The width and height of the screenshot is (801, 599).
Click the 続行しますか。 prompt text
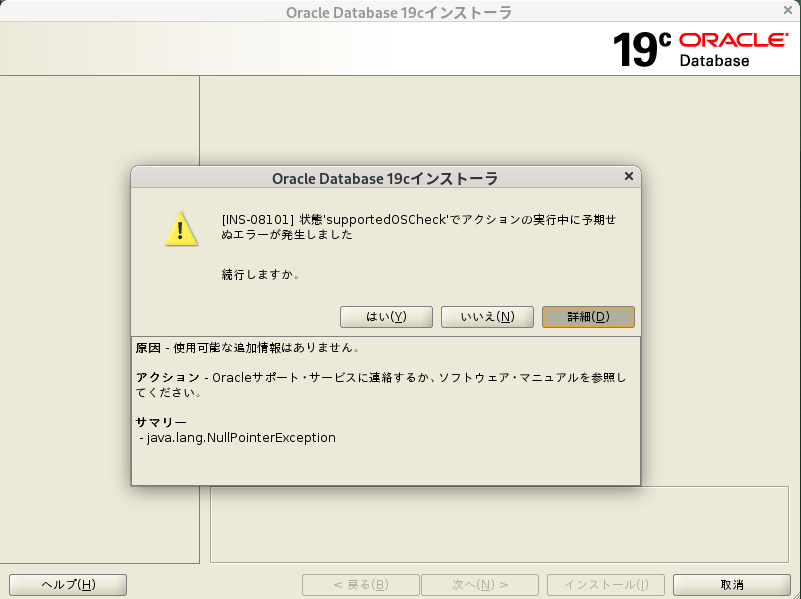point(261,275)
